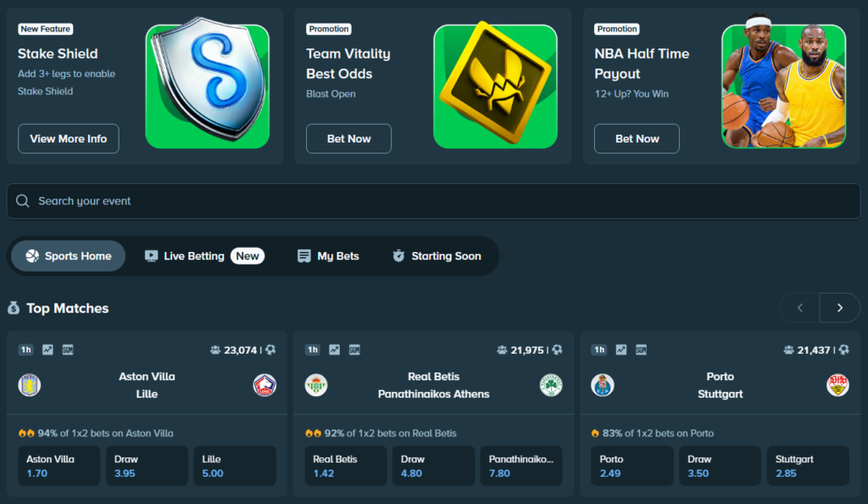Viewport: 868px width, 504px height.
Task: Go to previous Top Matches with left chevron
Action: coord(800,308)
